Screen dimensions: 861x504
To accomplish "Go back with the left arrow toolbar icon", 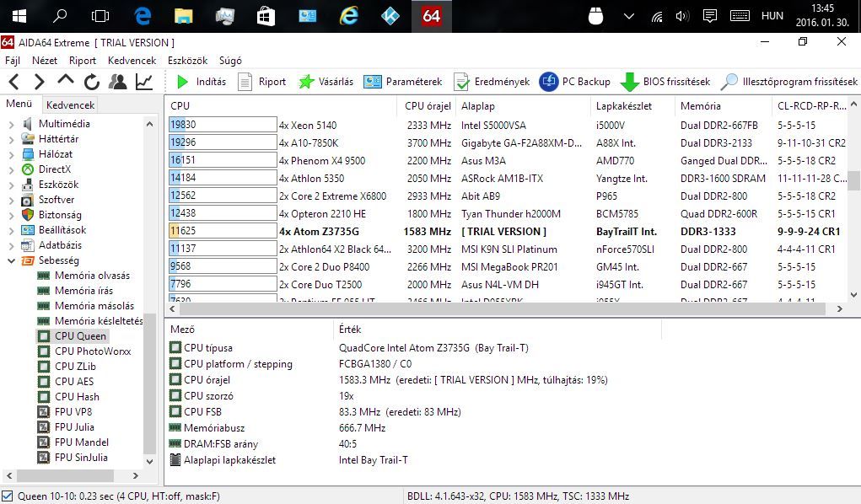I will click(x=14, y=82).
